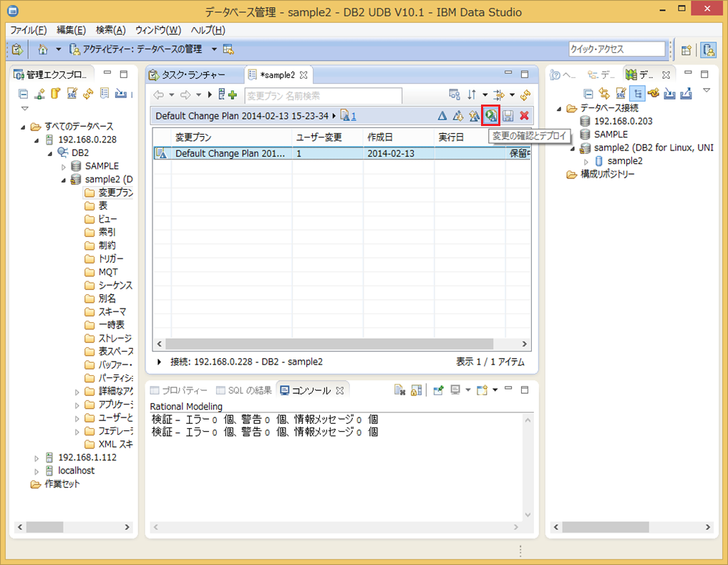Click the sort arrows icon in the editor toolbar

472,95
